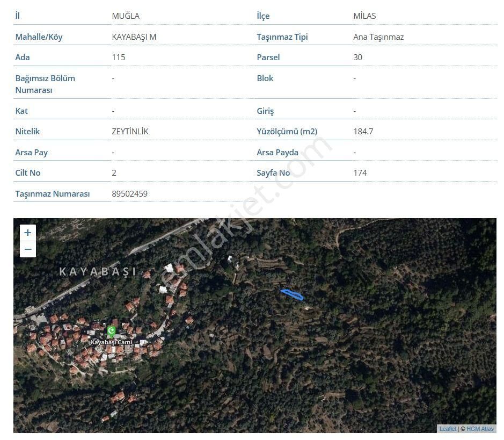Select the Nitelik value ZEYTİNLİK
Image resolution: width=504 pixels, height=440 pixels.
130,131
